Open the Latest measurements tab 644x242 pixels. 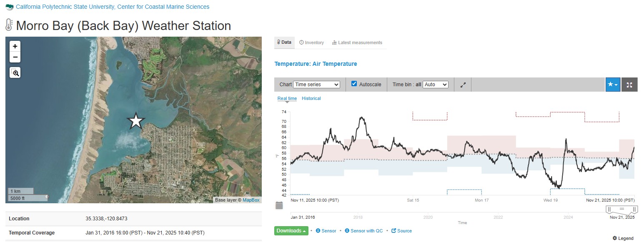357,42
